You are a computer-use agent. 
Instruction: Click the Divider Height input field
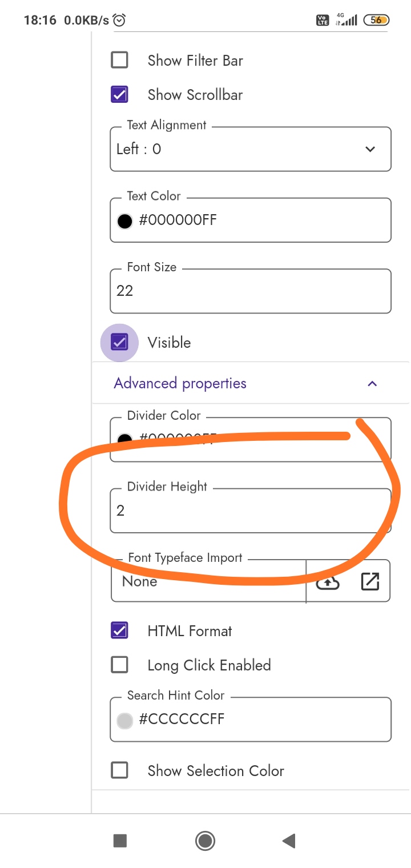pos(250,511)
